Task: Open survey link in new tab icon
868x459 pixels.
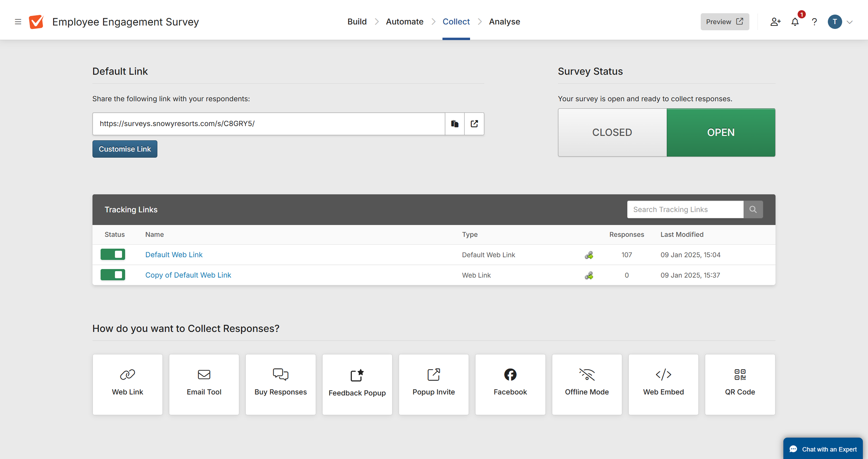Action: 474,124
